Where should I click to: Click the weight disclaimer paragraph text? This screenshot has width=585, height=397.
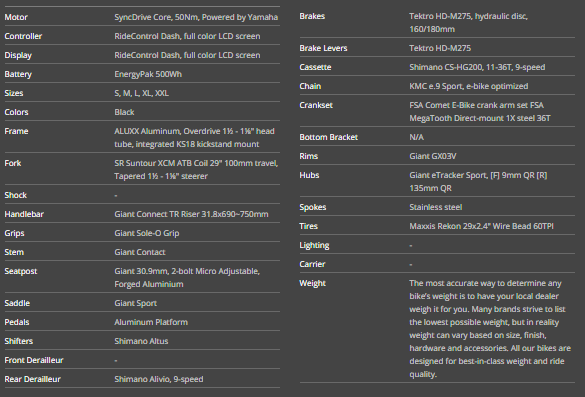pos(490,329)
